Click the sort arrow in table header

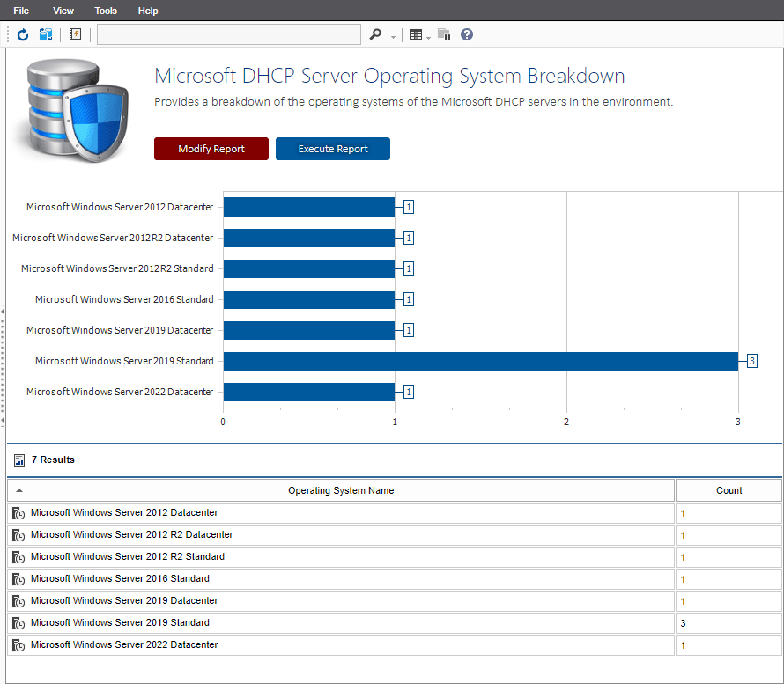point(19,490)
